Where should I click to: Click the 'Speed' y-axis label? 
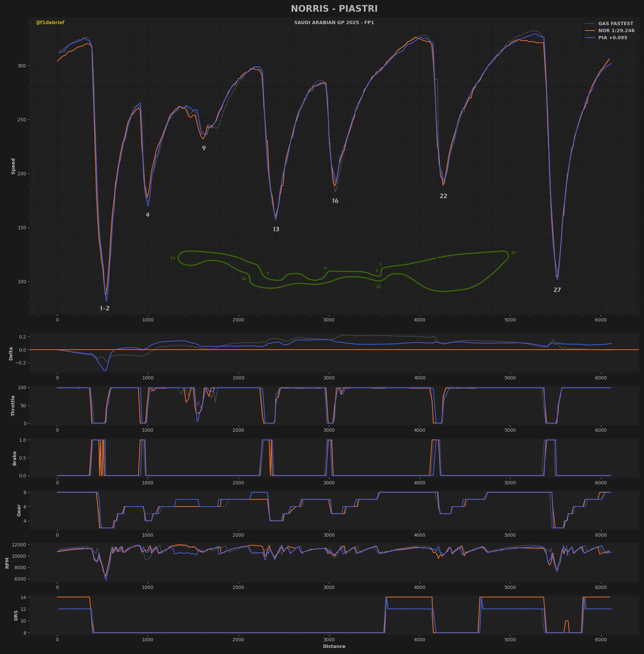click(x=13, y=166)
